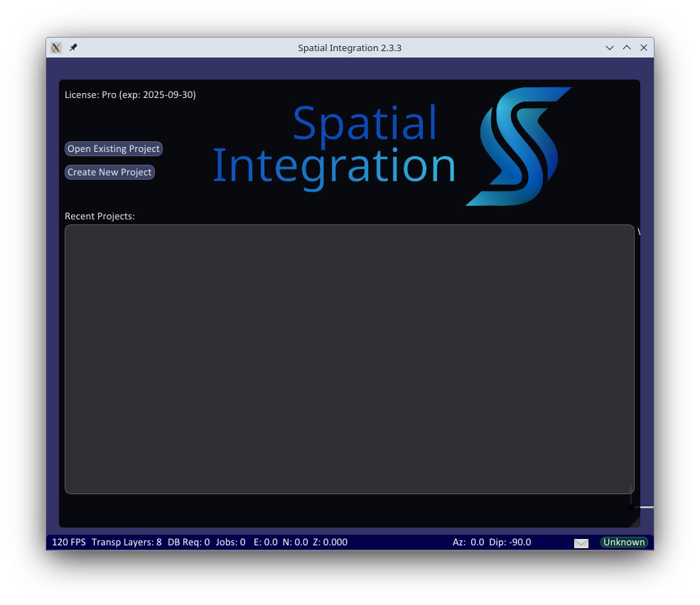Screen dimensions: 700x605
Task: Click the Z: 0.000 elevation value
Action: pyautogui.click(x=330, y=542)
